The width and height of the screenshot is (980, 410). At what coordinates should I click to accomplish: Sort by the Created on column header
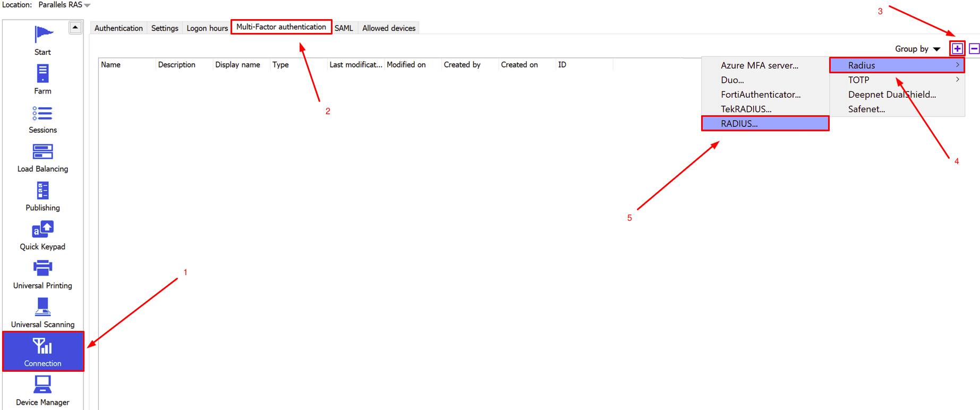(x=527, y=65)
